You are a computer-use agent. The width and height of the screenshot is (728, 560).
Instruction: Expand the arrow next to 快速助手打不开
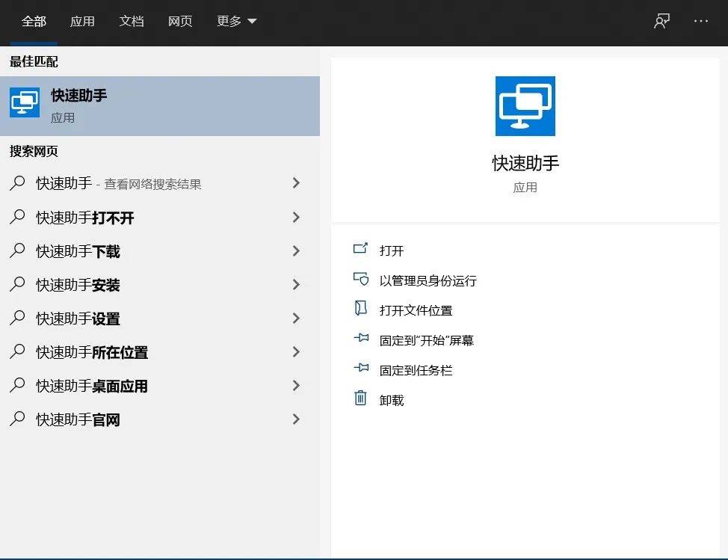[296, 218]
